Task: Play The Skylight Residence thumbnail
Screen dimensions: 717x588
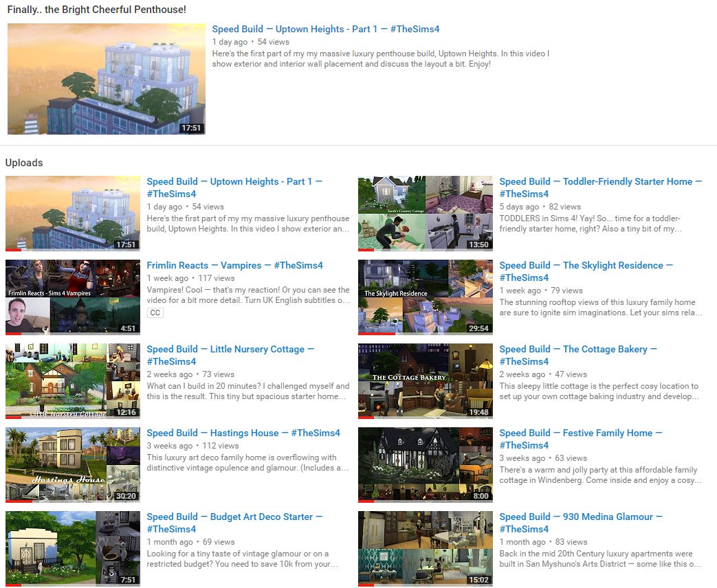Action: point(426,297)
